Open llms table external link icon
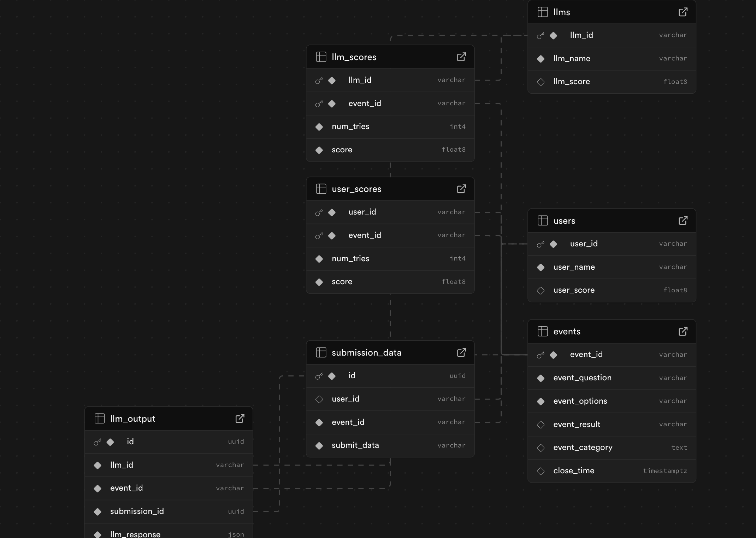This screenshot has height=538, width=756. [683, 12]
